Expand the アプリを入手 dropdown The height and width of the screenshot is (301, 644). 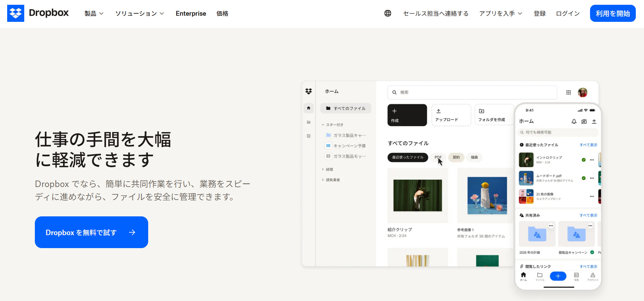tap(501, 14)
